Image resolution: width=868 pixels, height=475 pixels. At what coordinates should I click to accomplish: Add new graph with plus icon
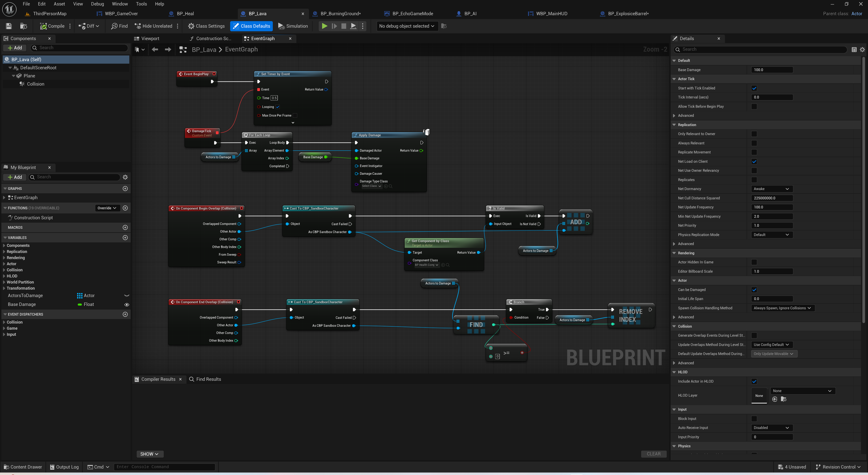(x=125, y=188)
